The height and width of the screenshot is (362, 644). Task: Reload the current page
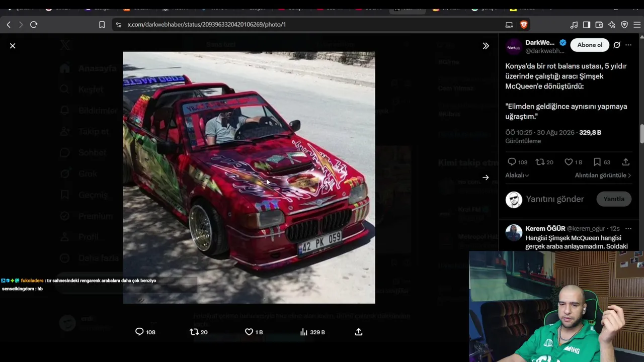coord(34,24)
